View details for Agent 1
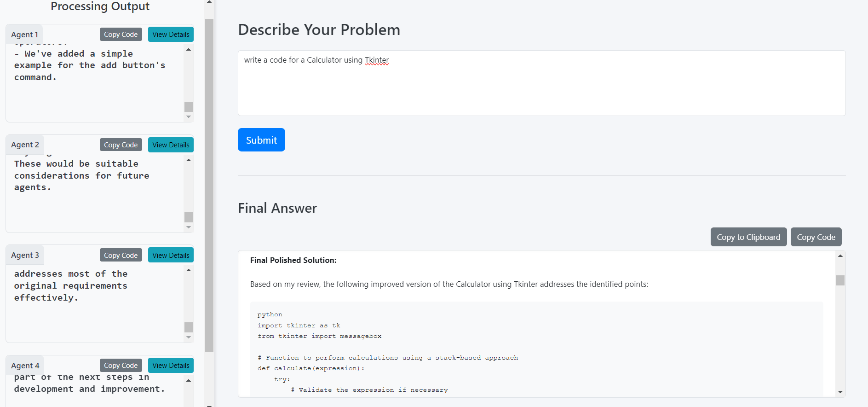The height and width of the screenshot is (407, 868). coord(171,35)
